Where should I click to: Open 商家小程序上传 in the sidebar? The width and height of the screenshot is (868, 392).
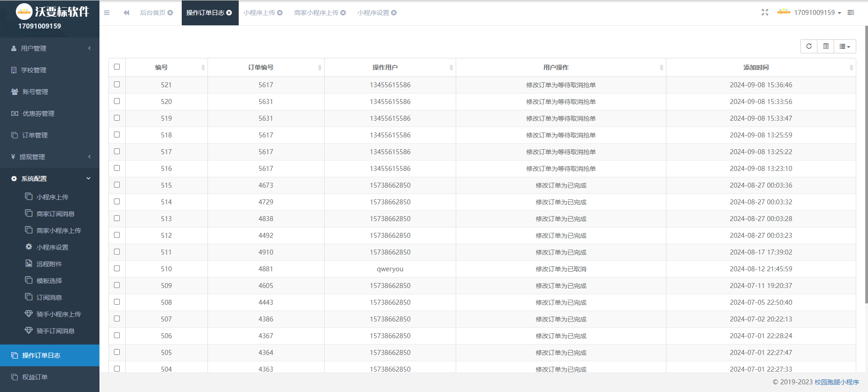pos(50,231)
